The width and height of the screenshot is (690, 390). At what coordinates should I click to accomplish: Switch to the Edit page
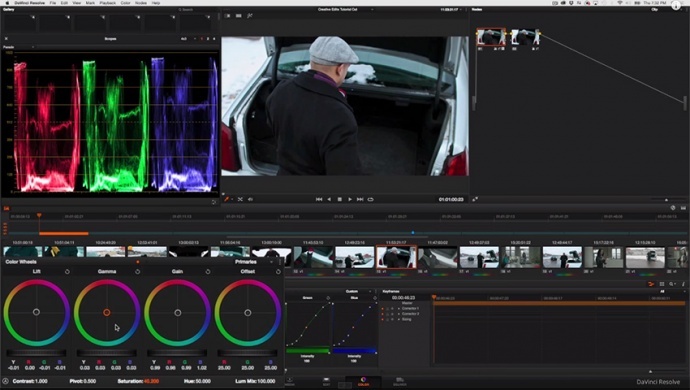(x=327, y=382)
